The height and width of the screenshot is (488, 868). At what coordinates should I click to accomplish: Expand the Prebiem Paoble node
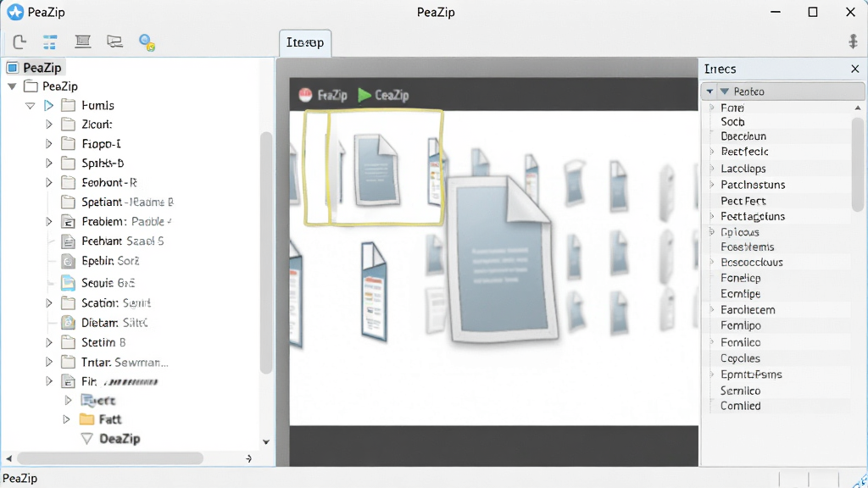(48, 222)
